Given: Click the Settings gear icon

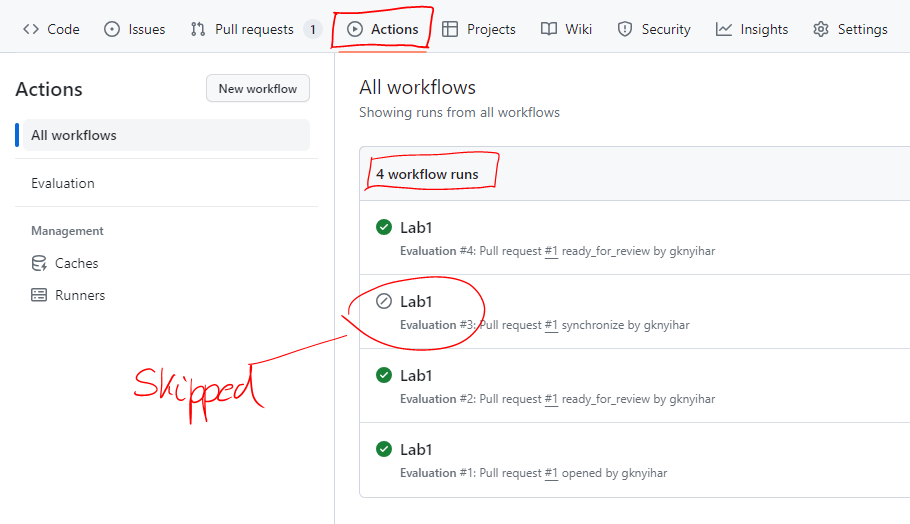Looking at the screenshot, I should click(821, 29).
